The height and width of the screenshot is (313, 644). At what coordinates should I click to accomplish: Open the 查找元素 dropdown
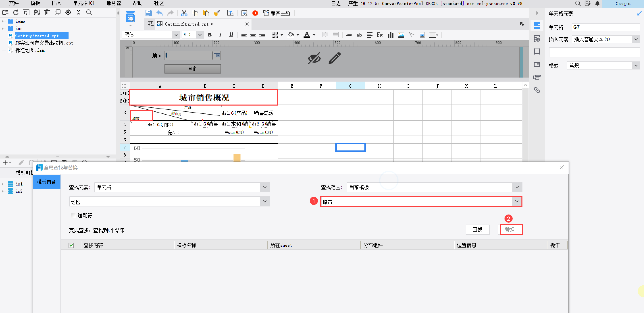265,187
